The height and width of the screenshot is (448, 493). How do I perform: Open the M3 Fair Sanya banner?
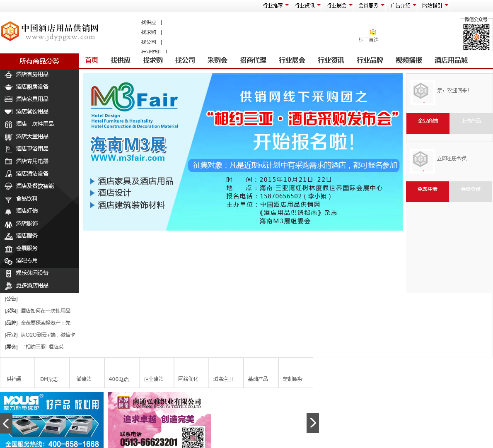point(243,152)
